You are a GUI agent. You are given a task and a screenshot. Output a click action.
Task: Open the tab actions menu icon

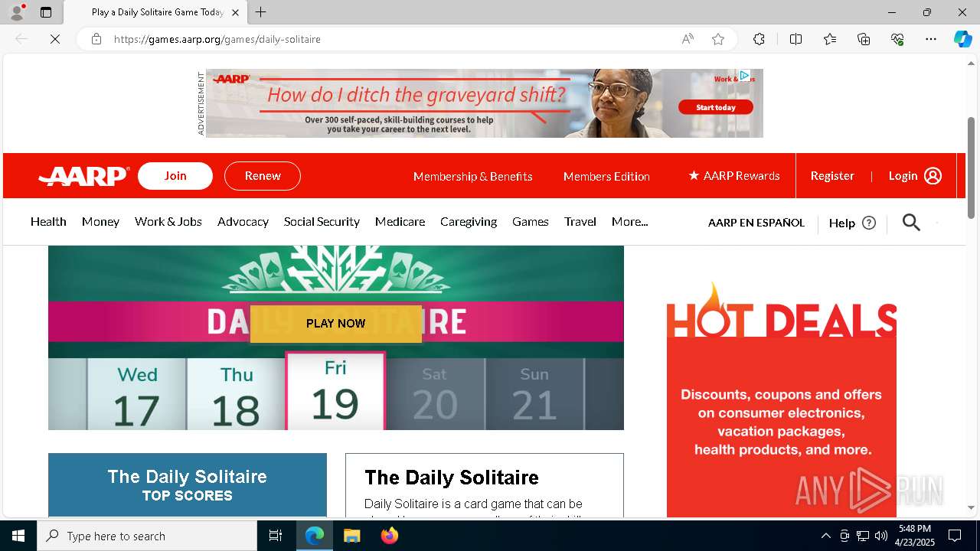(x=46, y=12)
